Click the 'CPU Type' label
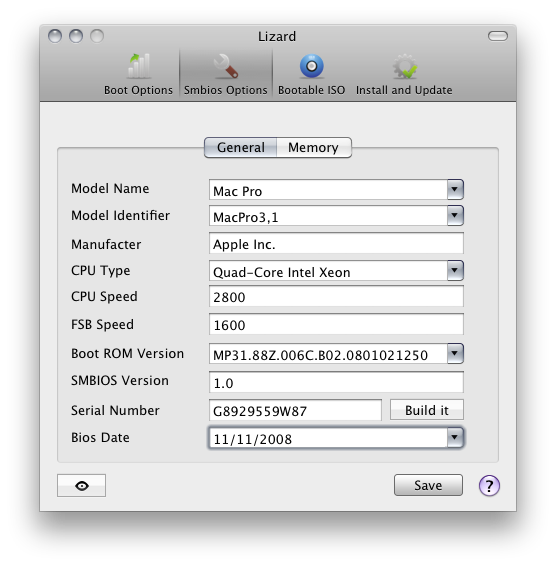The image size is (556, 566). click(101, 271)
